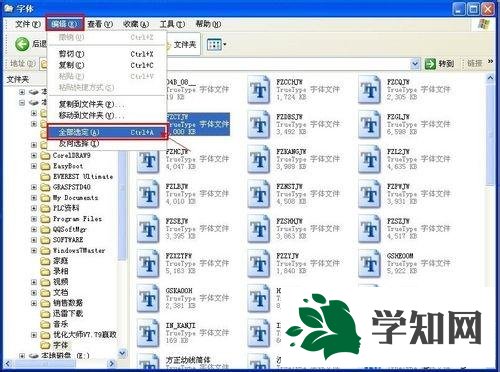Expand the WindowsTMaster folder node
The width and height of the screenshot is (500, 372).
tap(34, 250)
